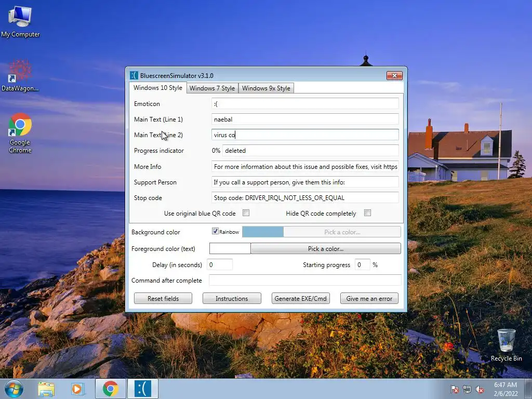Open Action Center flag in tray
Screen dimensions: 532x399
pos(454,390)
